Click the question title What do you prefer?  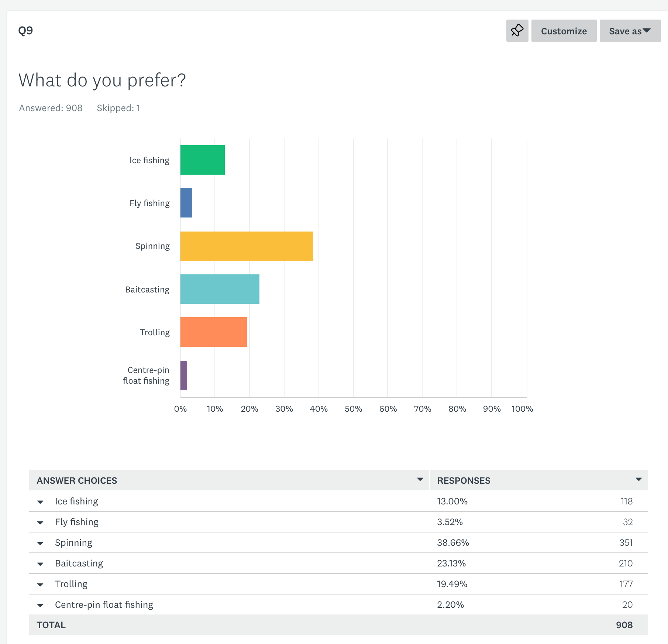[x=102, y=80]
